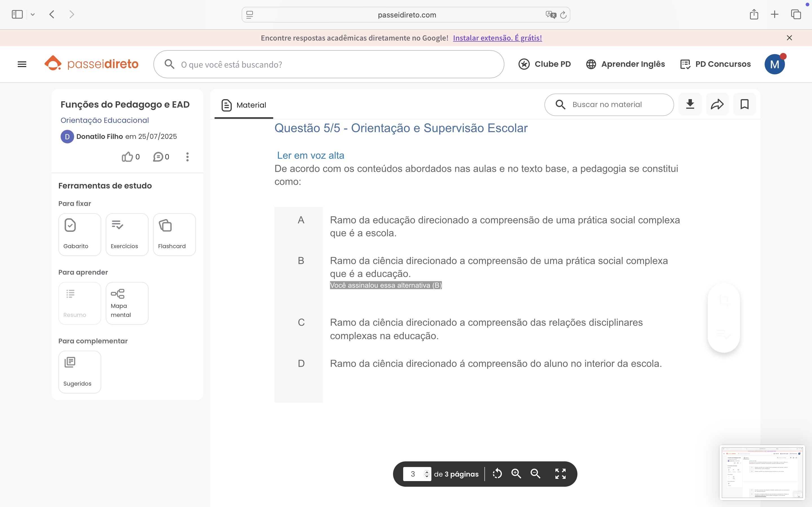Expand the Safari sidebar dropdown arrow

pos(32,14)
